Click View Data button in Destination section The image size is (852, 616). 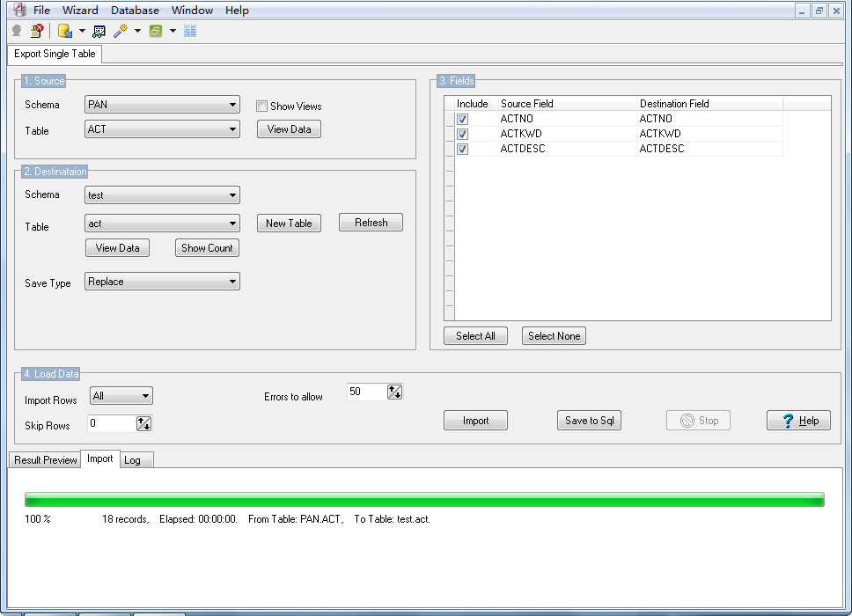[117, 248]
